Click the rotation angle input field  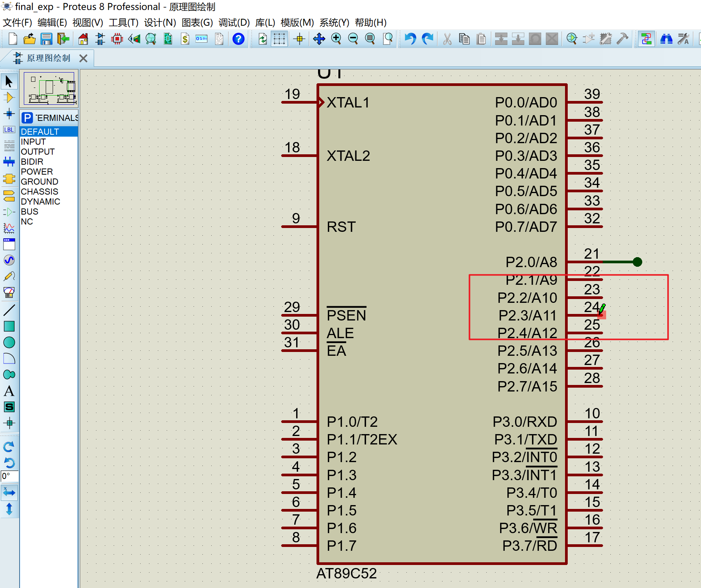click(10, 476)
